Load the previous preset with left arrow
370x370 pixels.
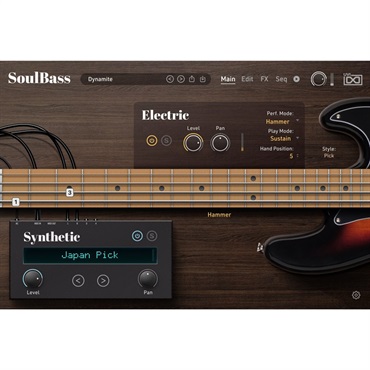coord(170,79)
